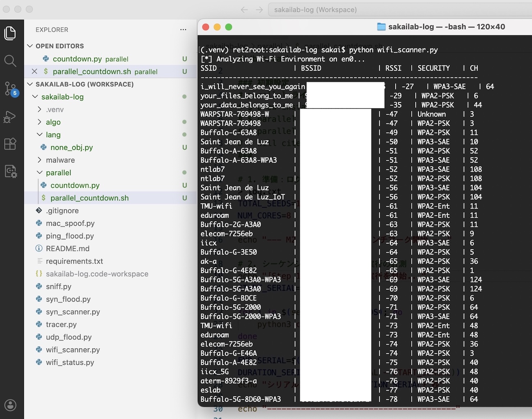Viewport: 532px width, 419px height.
Task: Click the EXPLORER panel title
Action: click(x=52, y=30)
